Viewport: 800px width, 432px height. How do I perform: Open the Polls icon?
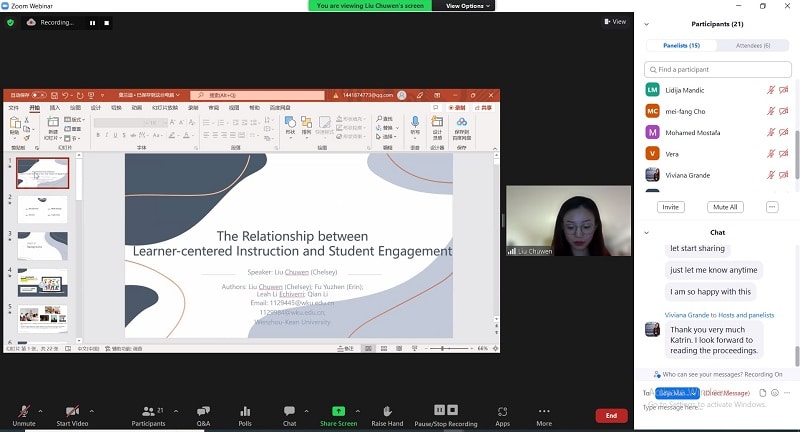pyautogui.click(x=245, y=411)
